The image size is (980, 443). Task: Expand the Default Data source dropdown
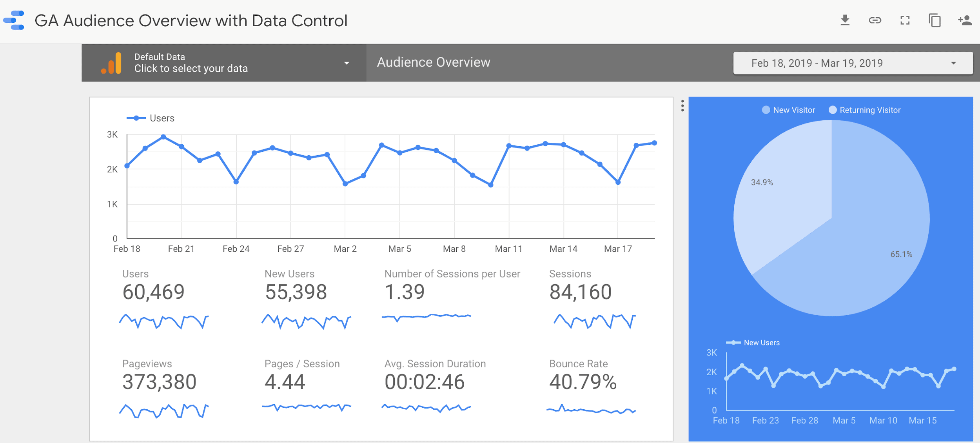[347, 62]
